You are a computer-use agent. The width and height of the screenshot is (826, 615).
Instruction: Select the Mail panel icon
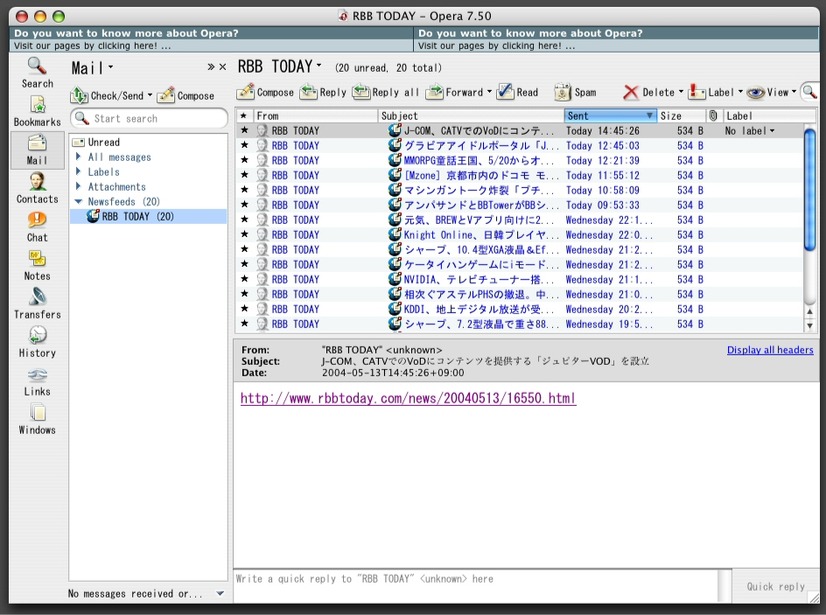pyautogui.click(x=37, y=150)
